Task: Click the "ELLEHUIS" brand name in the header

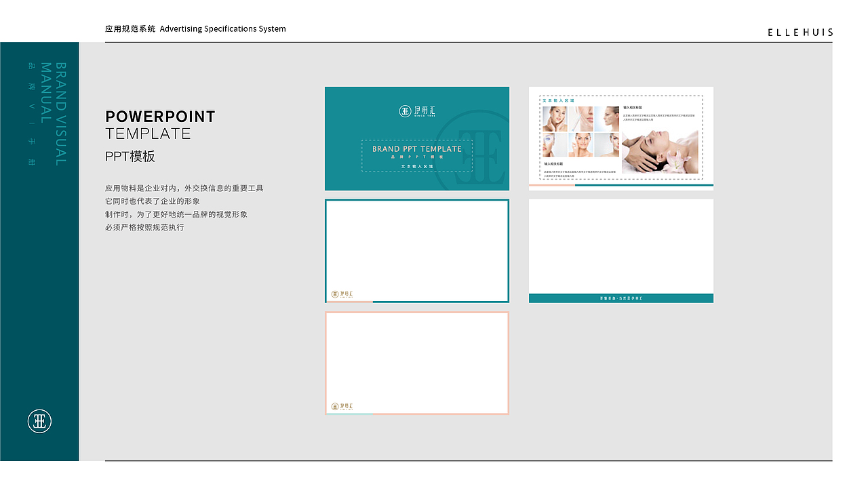Action: (x=800, y=32)
